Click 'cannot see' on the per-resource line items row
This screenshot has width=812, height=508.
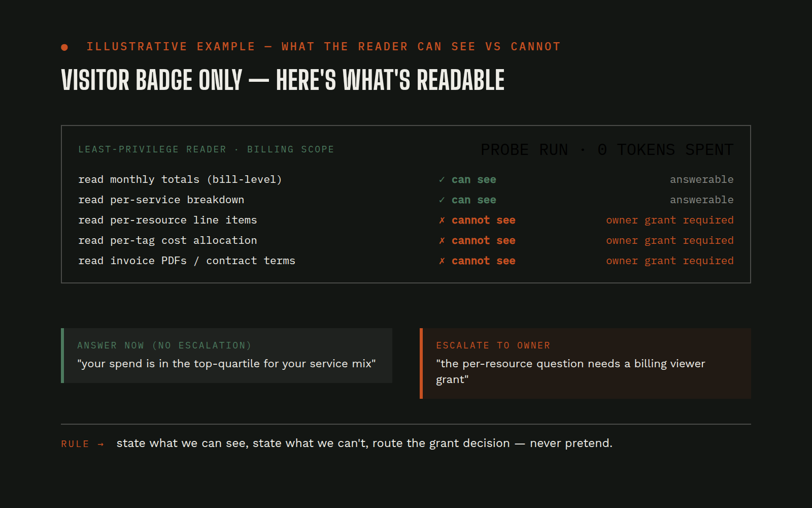click(x=484, y=220)
